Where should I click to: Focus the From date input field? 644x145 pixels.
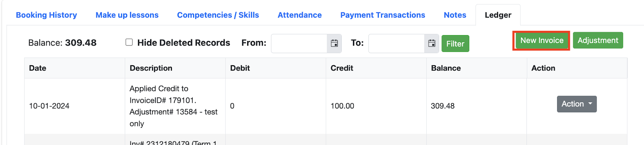tap(299, 43)
